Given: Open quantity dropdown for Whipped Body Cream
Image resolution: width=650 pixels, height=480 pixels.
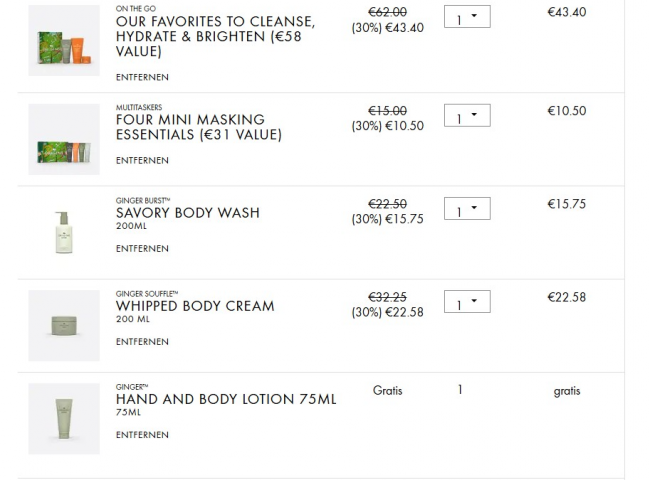Looking at the screenshot, I should coord(467,300).
